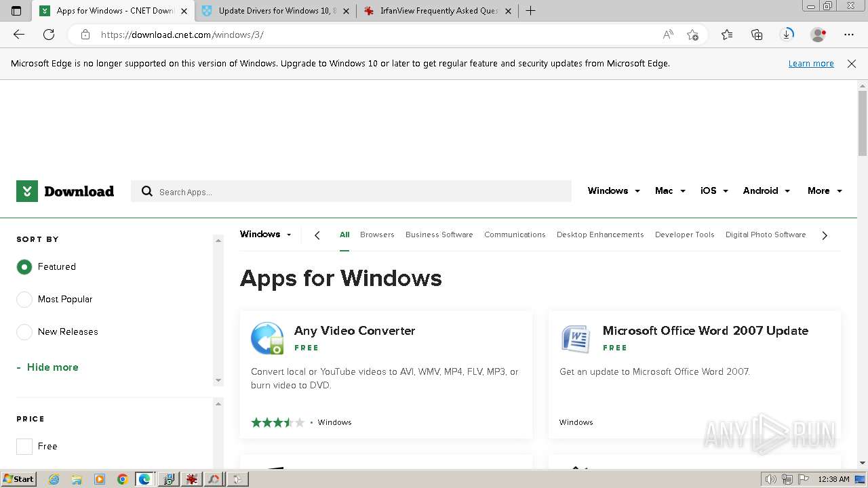Select the All category tab
This screenshot has height=488, width=868.
(x=344, y=235)
